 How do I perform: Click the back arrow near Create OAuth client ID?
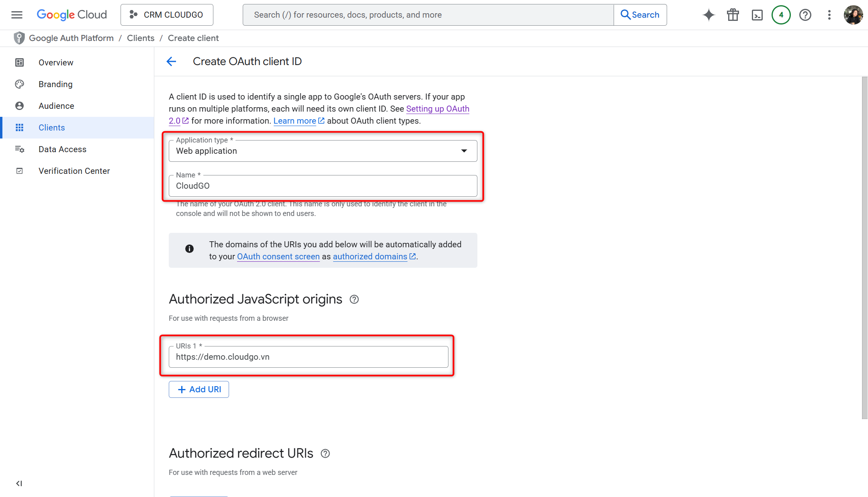pyautogui.click(x=171, y=61)
